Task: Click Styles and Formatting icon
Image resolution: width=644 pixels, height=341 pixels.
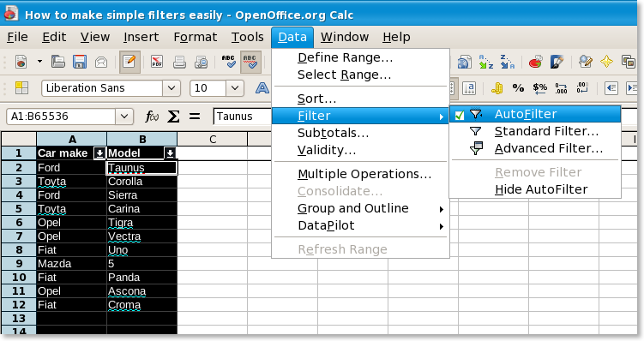Action: [x=21, y=87]
